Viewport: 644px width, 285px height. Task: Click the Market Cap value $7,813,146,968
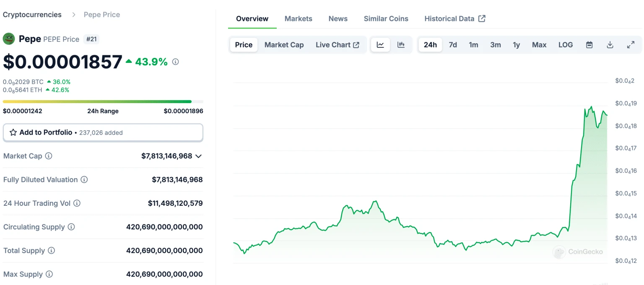tap(167, 156)
